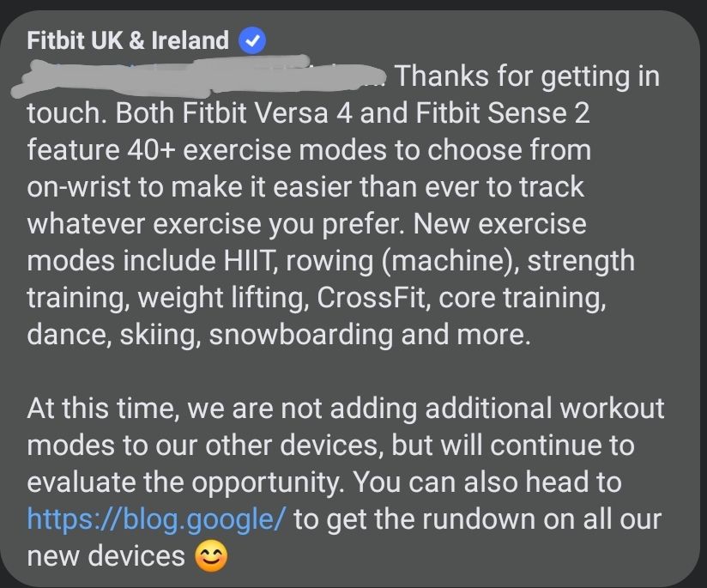This screenshot has width=707, height=588.
Task: Click the greyed-out redacted mention
Action: pyautogui.click(x=206, y=76)
